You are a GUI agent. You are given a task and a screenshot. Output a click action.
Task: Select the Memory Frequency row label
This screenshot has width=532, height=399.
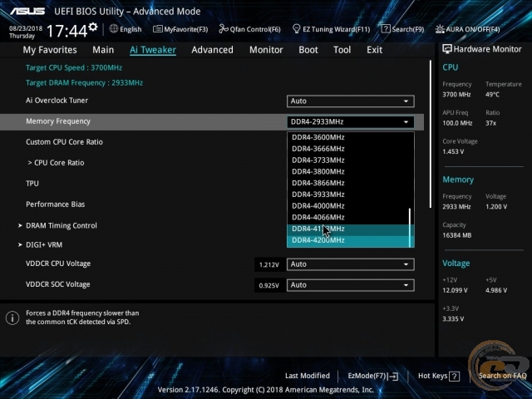(x=58, y=121)
